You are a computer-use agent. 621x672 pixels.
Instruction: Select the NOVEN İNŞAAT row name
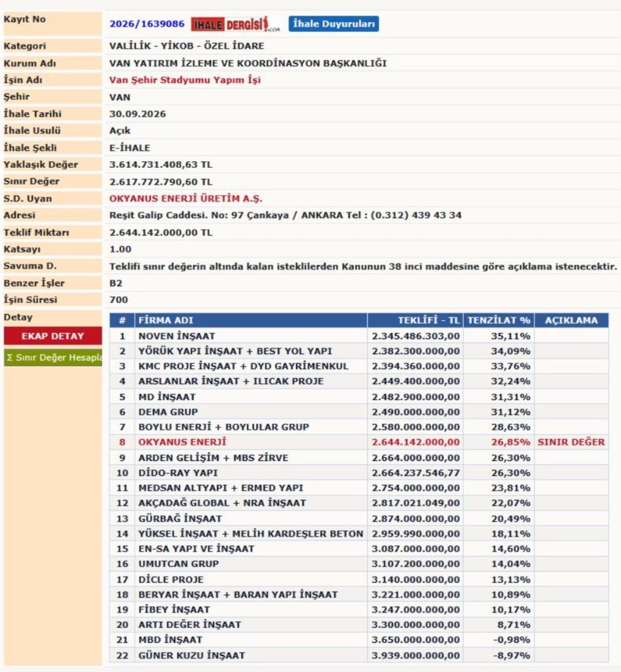coord(177,336)
